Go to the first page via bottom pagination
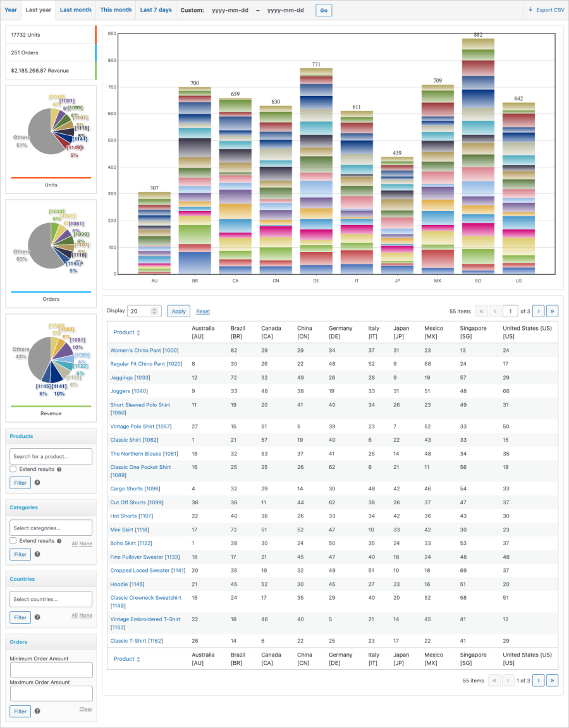The height and width of the screenshot is (728, 569). 494,681
